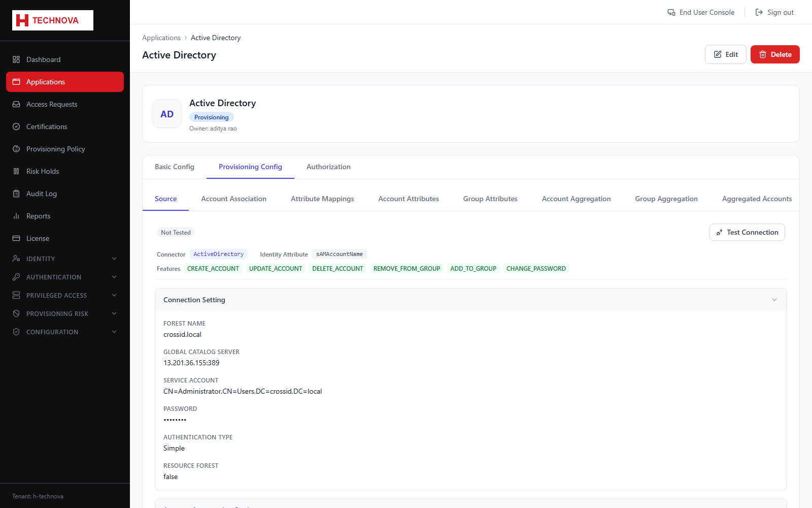
Task: Click the Identity user icon
Action: [16, 259]
